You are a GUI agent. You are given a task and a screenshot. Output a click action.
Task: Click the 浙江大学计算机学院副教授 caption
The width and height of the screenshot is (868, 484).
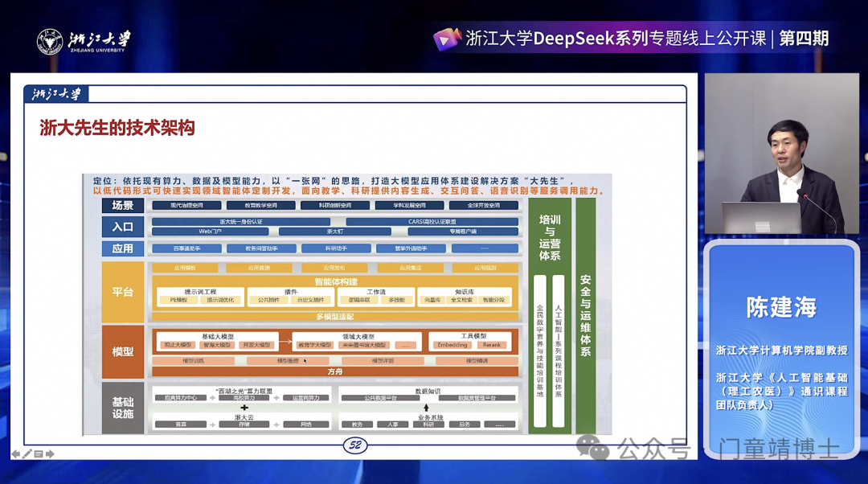tap(782, 351)
